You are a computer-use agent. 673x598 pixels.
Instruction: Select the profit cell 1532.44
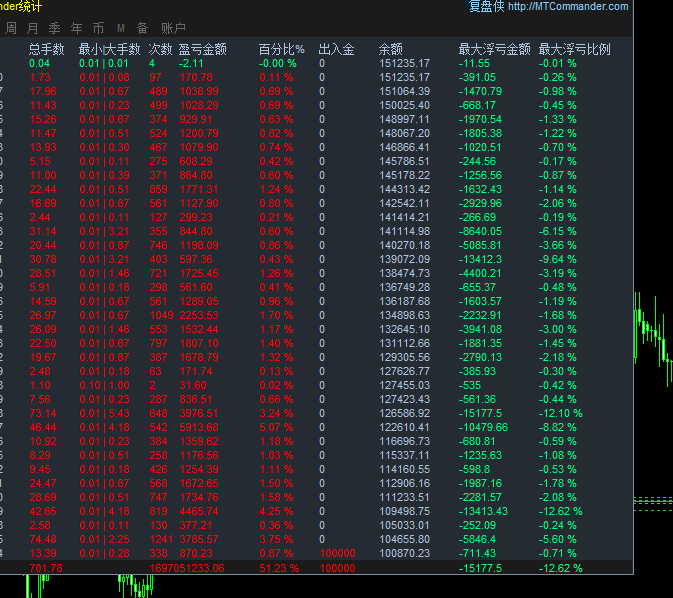(199, 329)
